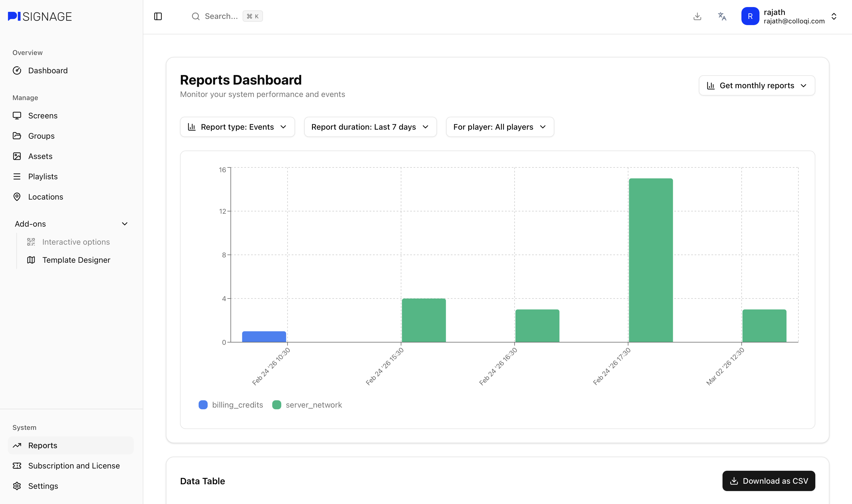The image size is (852, 504).
Task: Click the Search input field
Action: pos(221,16)
